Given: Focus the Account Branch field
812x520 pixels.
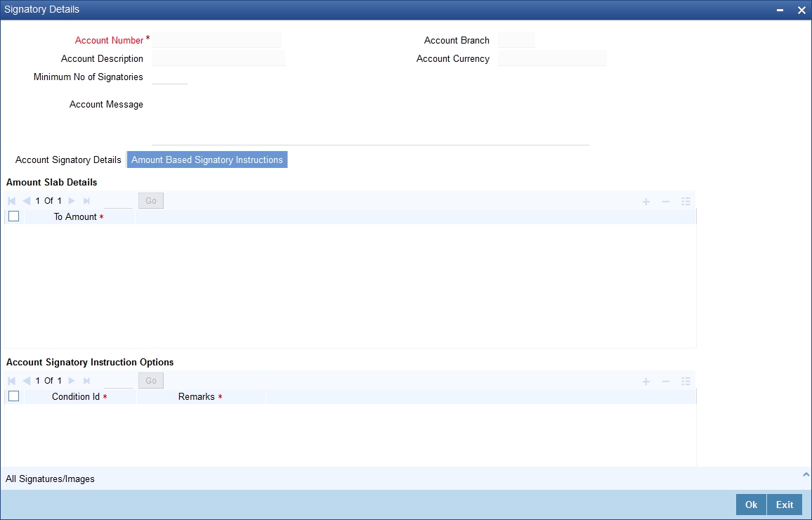Looking at the screenshot, I should point(516,40).
